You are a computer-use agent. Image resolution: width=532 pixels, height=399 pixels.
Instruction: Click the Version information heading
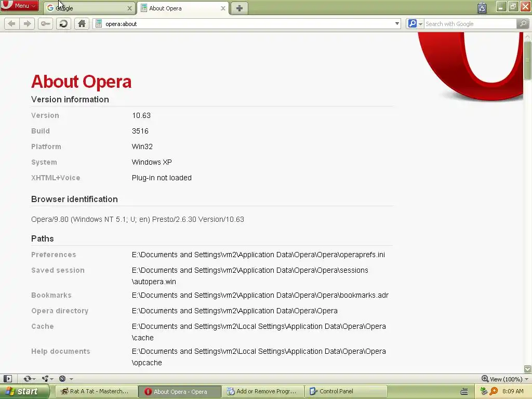point(70,99)
